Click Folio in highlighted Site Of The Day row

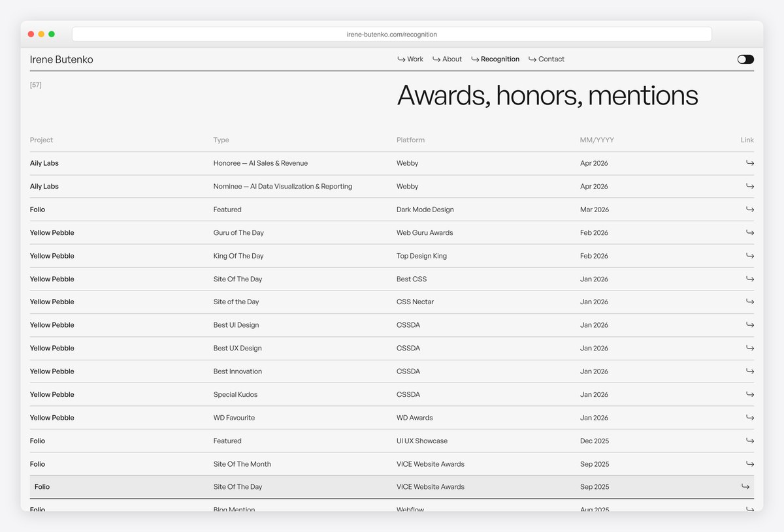tap(42, 487)
